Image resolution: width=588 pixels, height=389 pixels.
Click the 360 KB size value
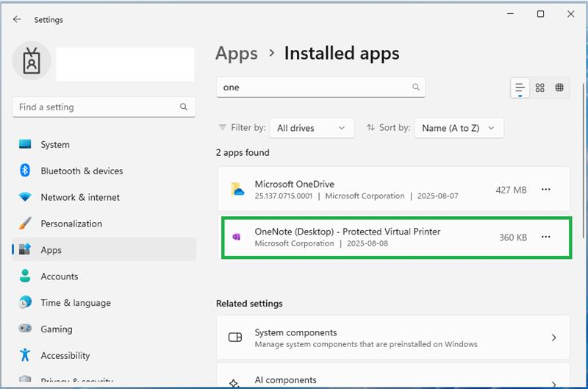512,237
